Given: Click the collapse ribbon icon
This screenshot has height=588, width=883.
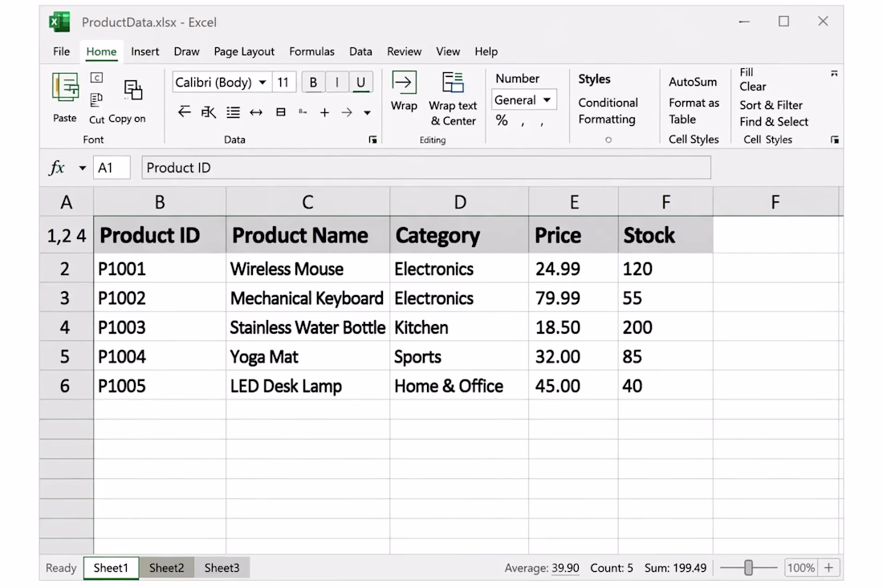Looking at the screenshot, I should [x=834, y=74].
